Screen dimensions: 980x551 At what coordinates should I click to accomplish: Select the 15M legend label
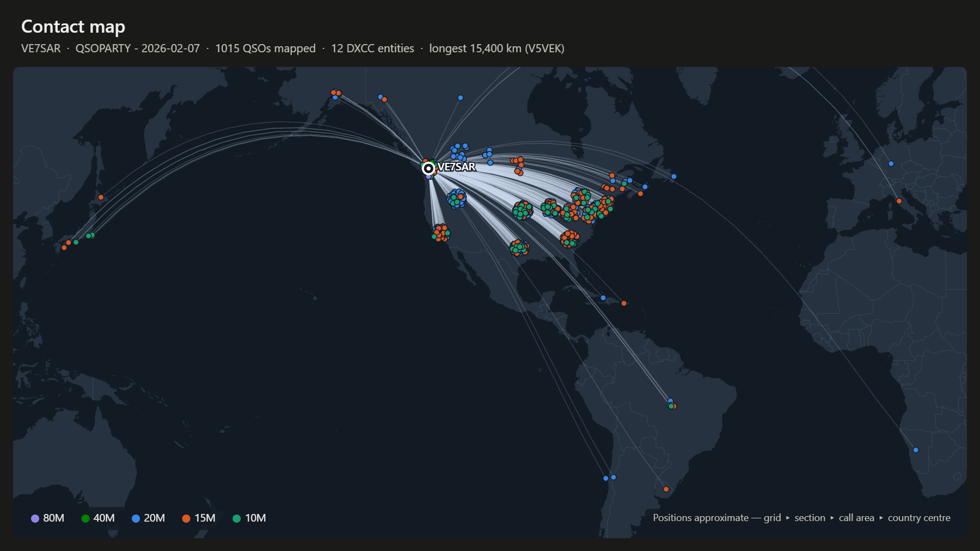pyautogui.click(x=205, y=518)
